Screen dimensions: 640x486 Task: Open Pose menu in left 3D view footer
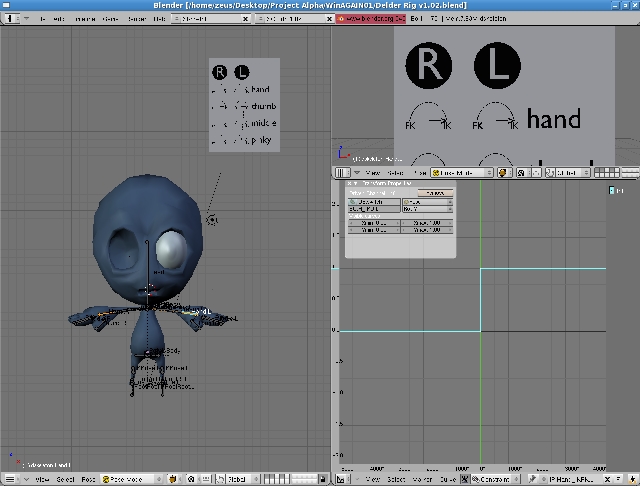coord(88,479)
